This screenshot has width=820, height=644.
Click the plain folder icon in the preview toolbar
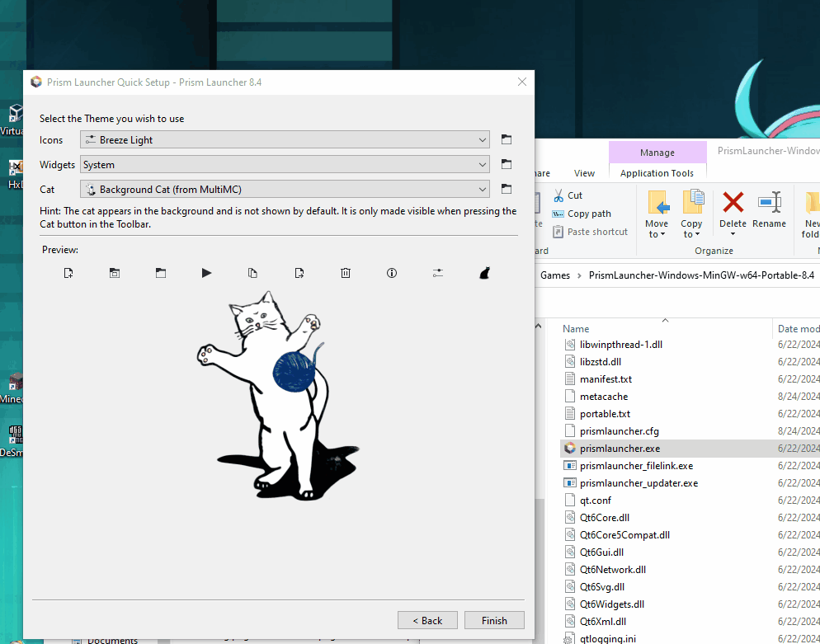161,273
